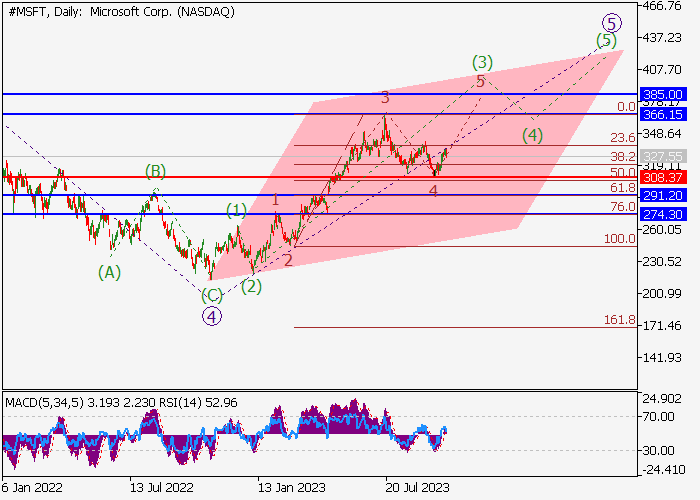Select the 20 Jul 2023 date marker
Viewport: 700px width, 500px height.
coord(417,486)
